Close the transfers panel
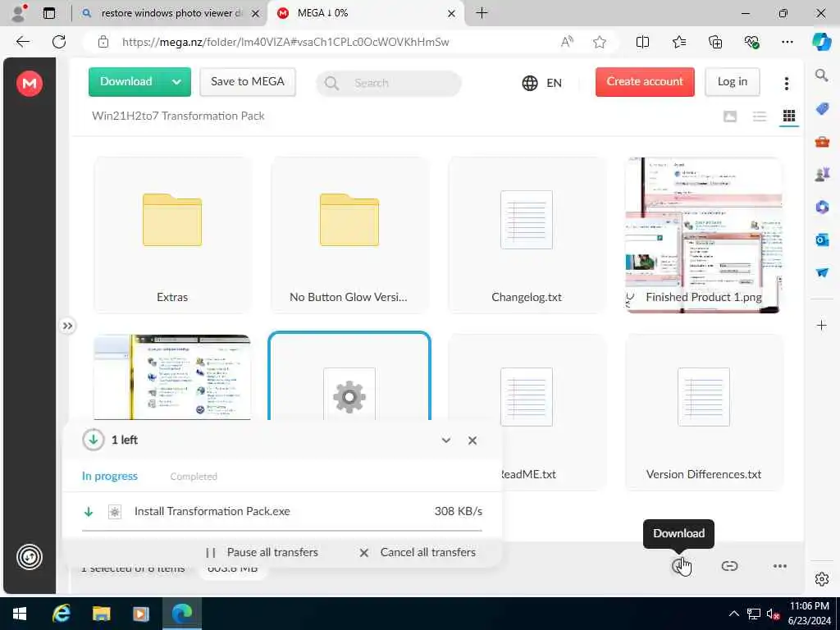This screenshot has height=630, width=840. tap(472, 441)
